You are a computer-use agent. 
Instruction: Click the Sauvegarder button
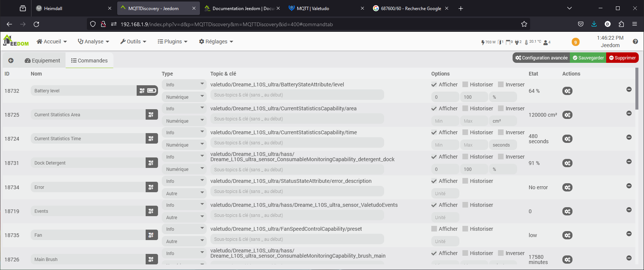tap(588, 58)
